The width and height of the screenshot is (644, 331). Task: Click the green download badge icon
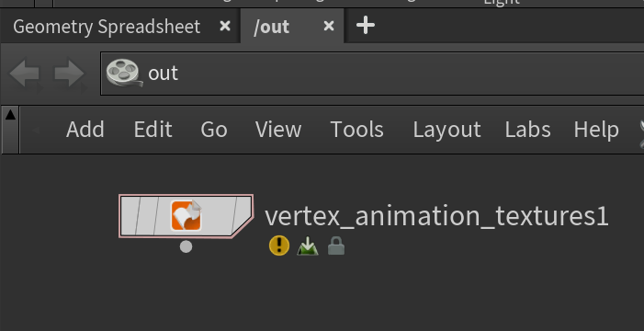pos(308,246)
